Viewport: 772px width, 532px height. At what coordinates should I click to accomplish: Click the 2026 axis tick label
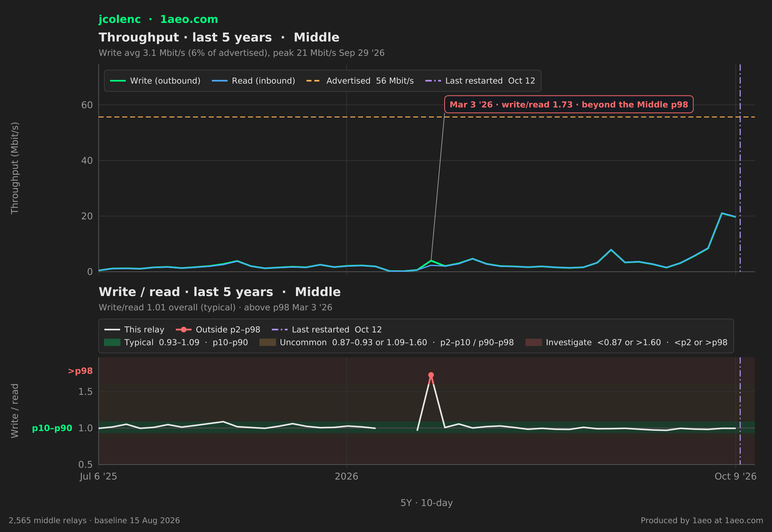pyautogui.click(x=346, y=477)
